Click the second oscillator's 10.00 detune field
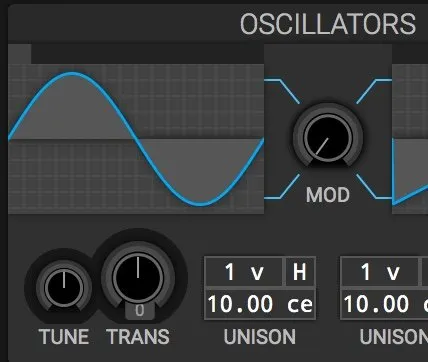This screenshot has height=362, width=428. pyautogui.click(x=384, y=305)
